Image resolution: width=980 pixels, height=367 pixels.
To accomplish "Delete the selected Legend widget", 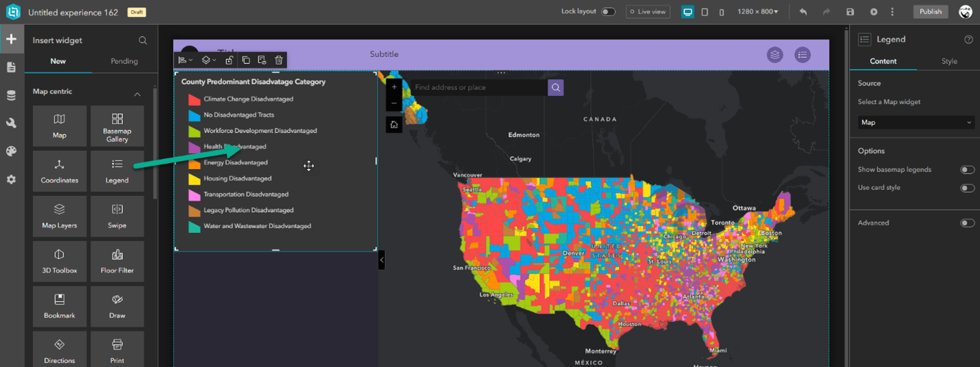I will pyautogui.click(x=278, y=60).
